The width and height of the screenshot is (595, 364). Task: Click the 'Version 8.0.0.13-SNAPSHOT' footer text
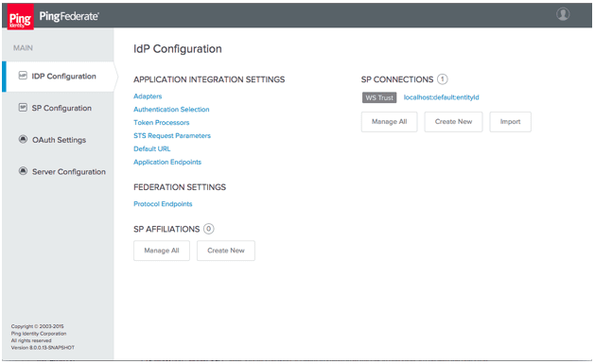point(43,348)
